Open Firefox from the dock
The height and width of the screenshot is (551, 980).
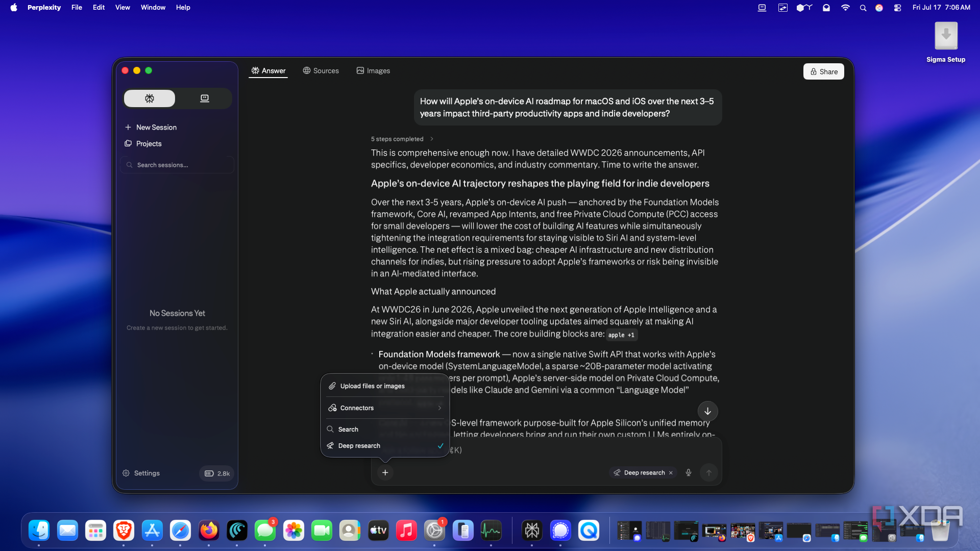[209, 531]
